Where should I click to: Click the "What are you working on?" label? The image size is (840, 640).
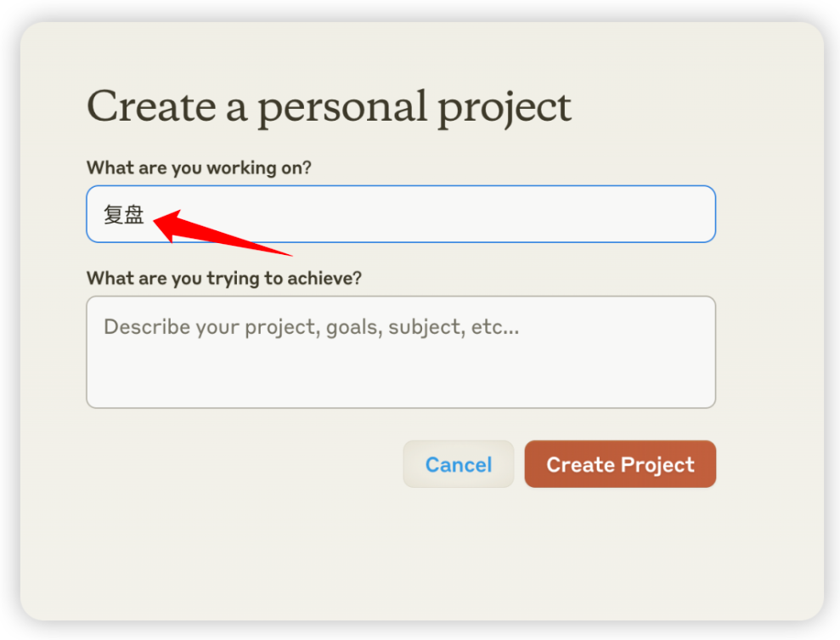[199, 167]
